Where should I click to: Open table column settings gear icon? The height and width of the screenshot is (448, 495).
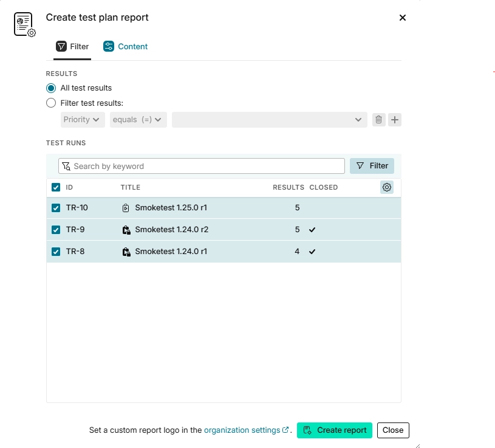click(387, 187)
